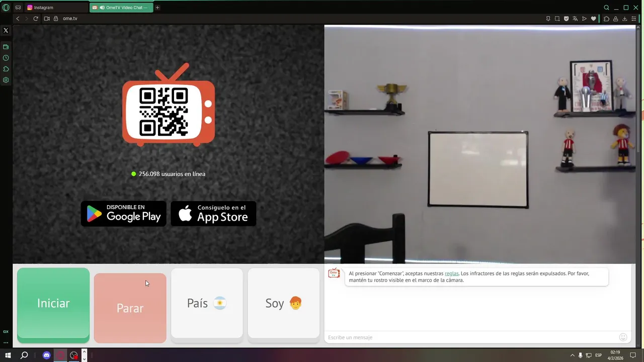Click the camera permission icon in address bar
644x362 pixels.
point(47,19)
